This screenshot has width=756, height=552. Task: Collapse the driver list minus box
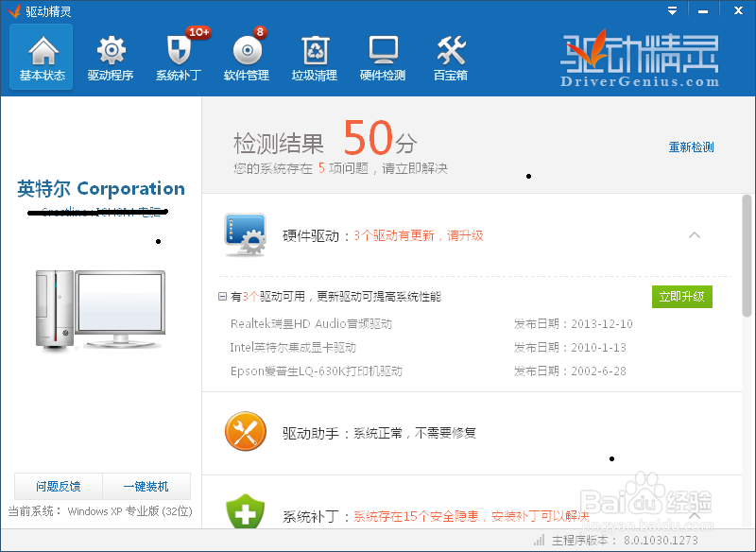click(220, 295)
